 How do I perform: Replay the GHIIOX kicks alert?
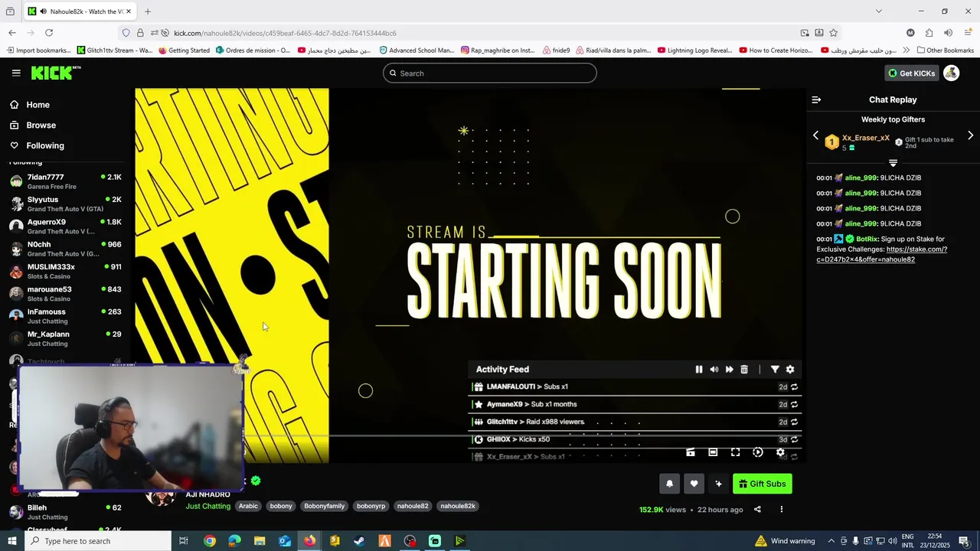[x=794, y=440]
